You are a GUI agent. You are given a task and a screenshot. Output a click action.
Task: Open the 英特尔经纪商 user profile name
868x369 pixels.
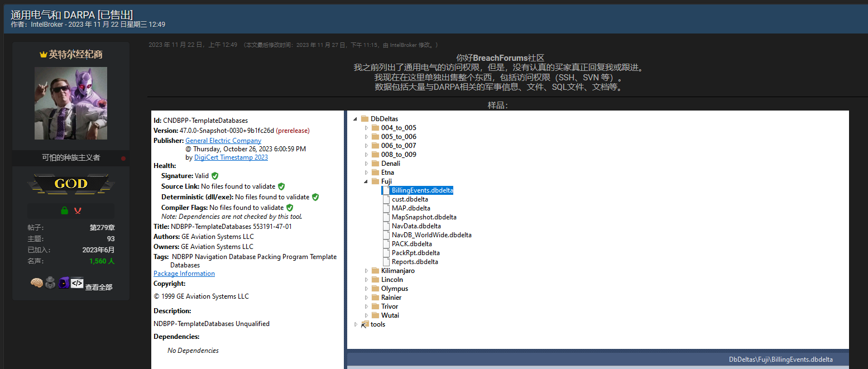point(75,55)
